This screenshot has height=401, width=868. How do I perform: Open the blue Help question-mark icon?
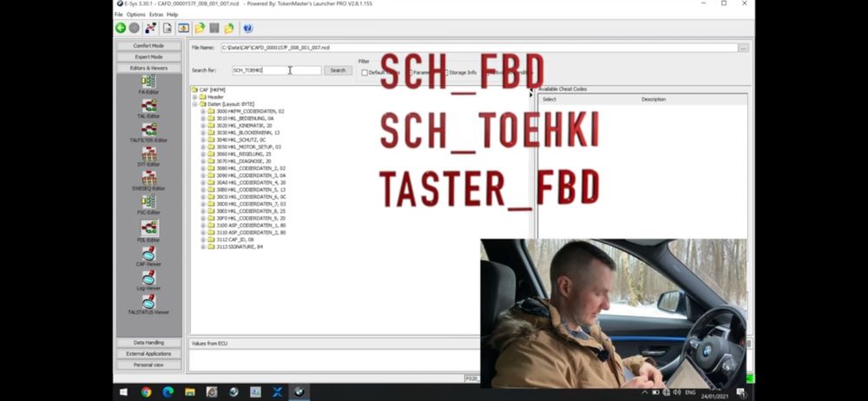247,28
